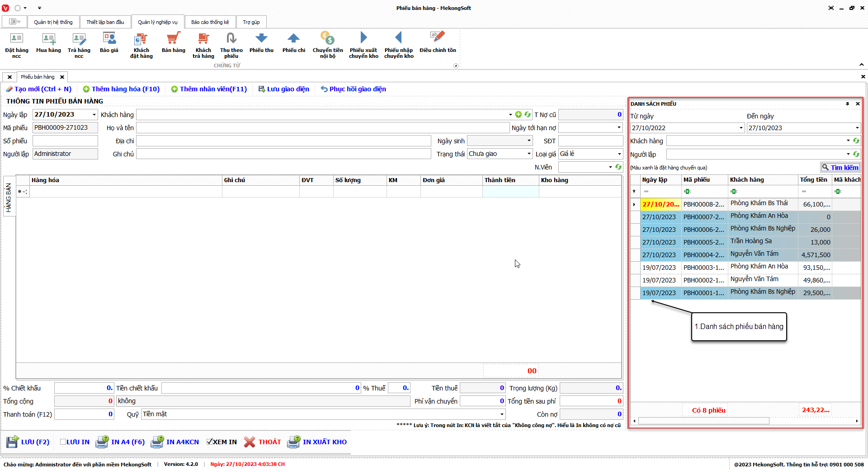This screenshot has width=868, height=470.
Task: Open the Thiết lập ban đầu tab
Action: click(105, 22)
